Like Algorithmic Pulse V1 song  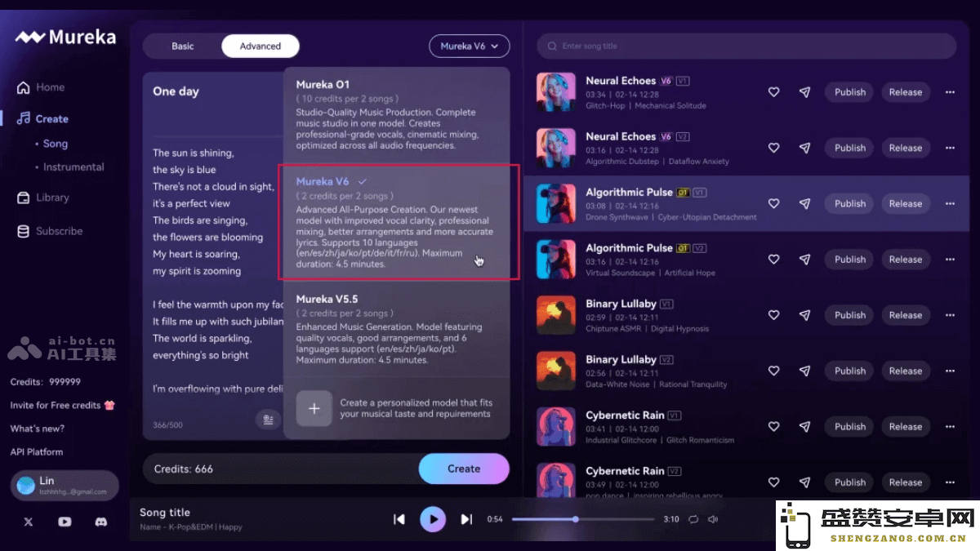[773, 203]
